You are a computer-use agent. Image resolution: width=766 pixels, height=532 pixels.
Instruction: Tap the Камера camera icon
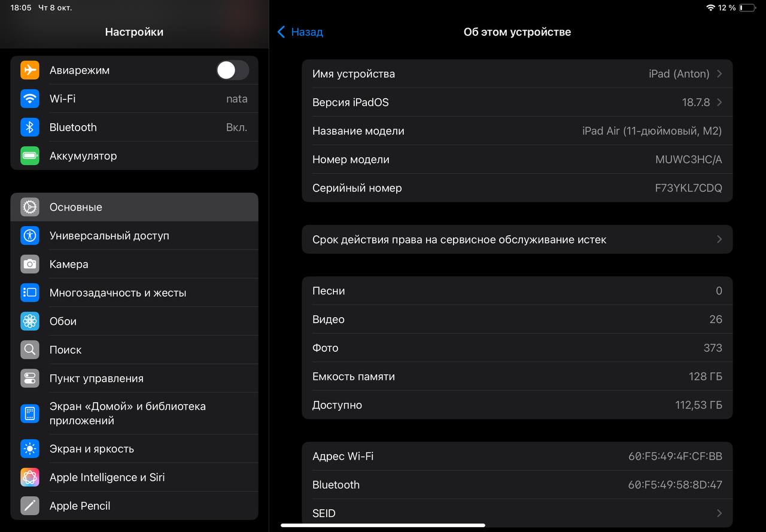(x=30, y=264)
